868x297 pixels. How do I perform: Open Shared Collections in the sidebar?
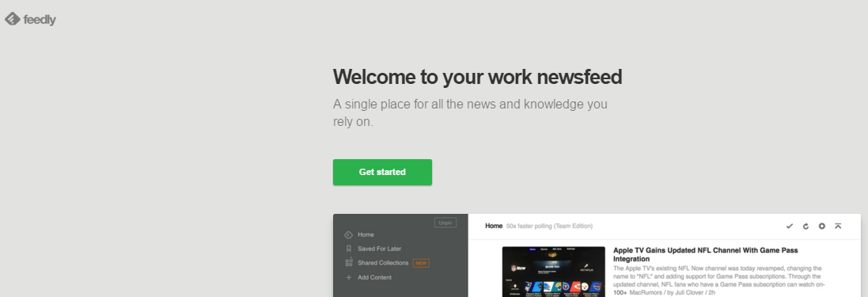383,263
